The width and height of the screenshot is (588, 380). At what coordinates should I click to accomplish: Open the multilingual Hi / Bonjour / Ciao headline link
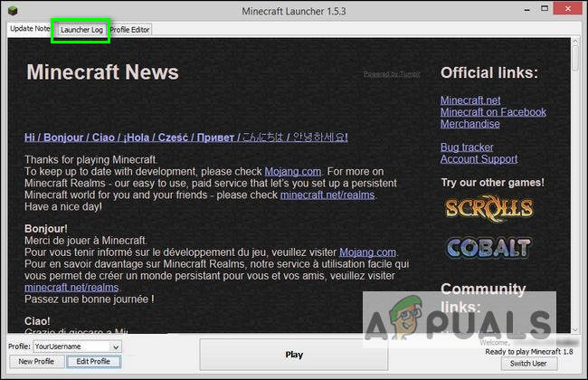coord(186,138)
